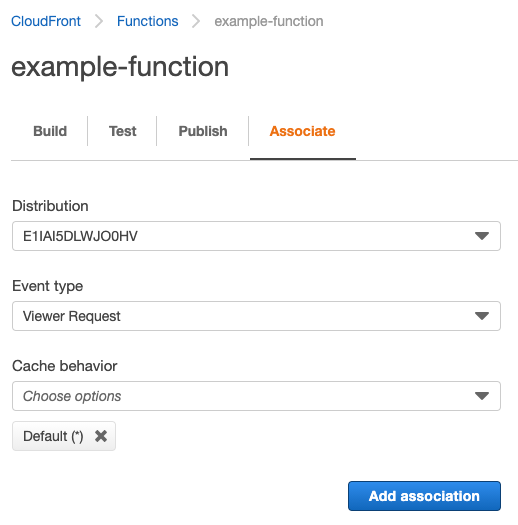Screen dimensions: 518x525
Task: Click the Event type dropdown arrow icon
Action: click(x=482, y=316)
